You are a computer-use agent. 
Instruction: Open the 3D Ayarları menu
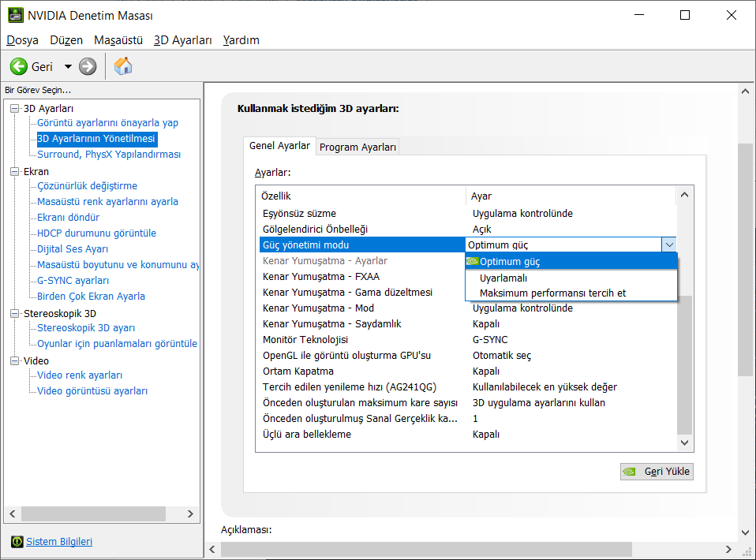click(183, 40)
